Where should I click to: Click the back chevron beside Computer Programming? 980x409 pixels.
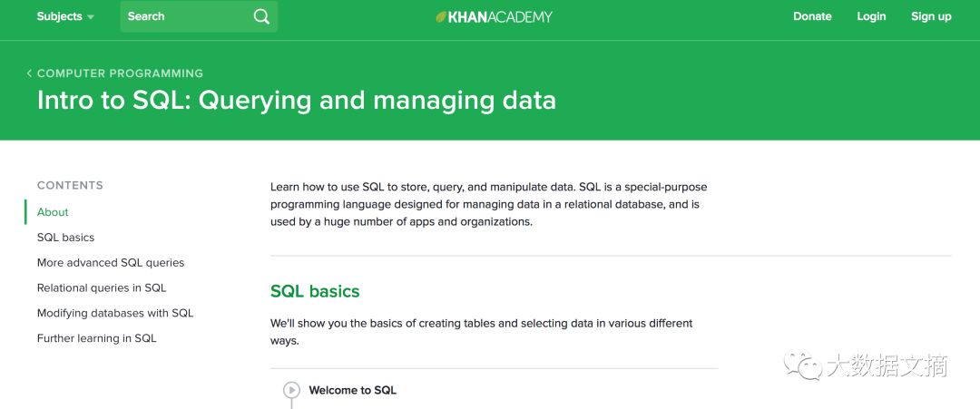tap(29, 73)
